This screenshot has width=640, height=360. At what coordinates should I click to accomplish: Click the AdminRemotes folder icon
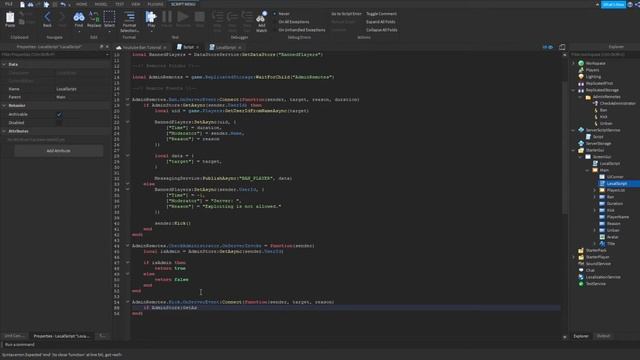pos(588,97)
